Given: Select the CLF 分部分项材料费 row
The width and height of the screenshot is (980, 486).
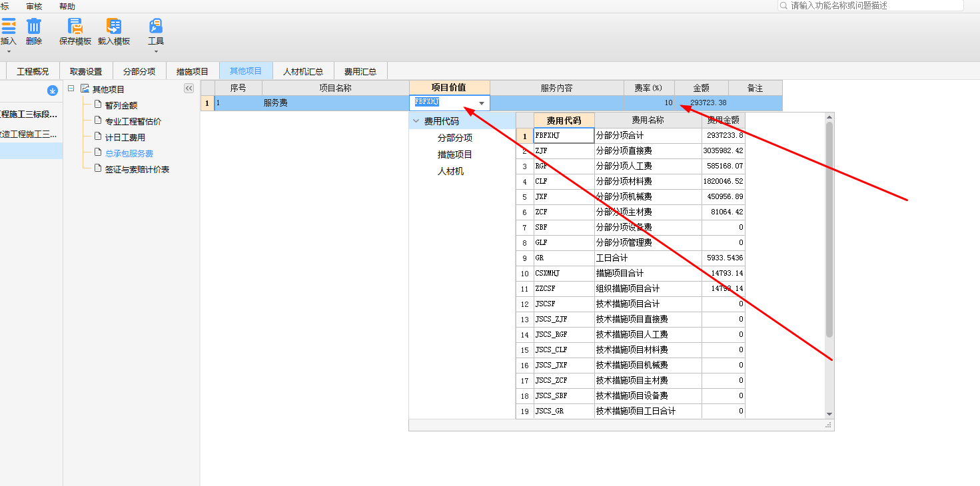Looking at the screenshot, I should pos(631,182).
